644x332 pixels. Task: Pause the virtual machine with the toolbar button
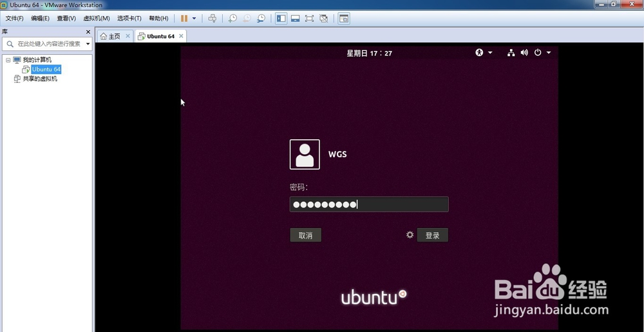coord(184,19)
